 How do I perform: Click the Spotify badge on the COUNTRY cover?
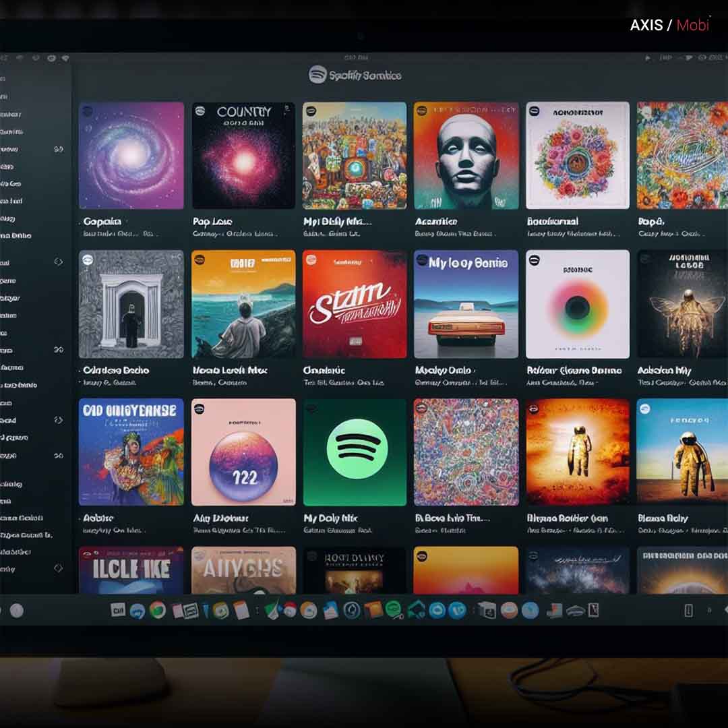[200, 111]
